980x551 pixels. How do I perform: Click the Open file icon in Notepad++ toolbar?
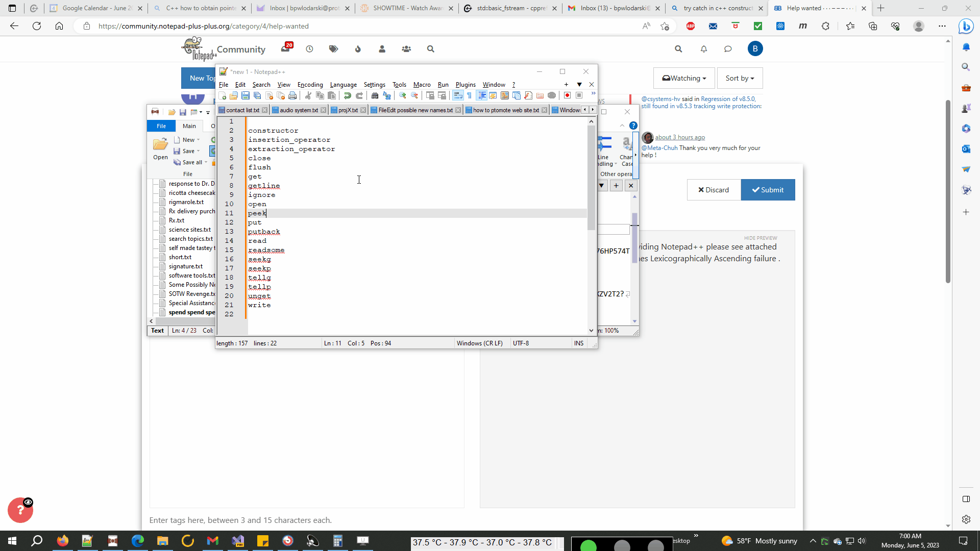click(234, 95)
